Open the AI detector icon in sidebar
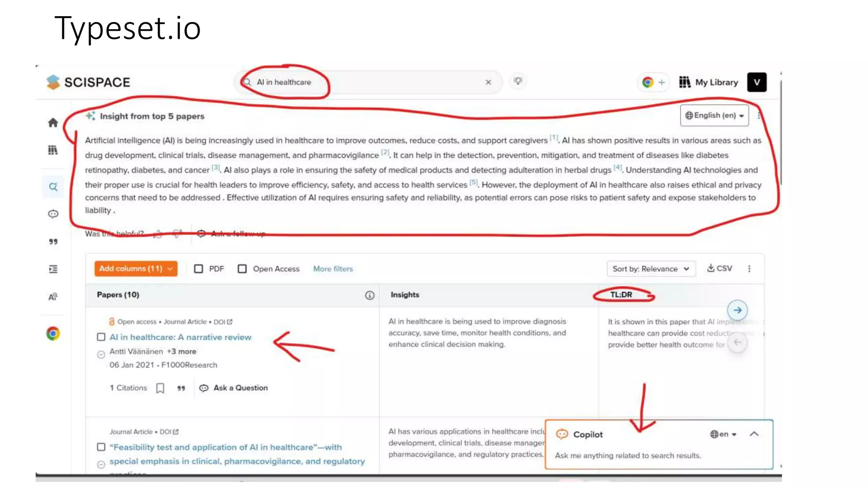Screen dimensions: 868x488 53,297
